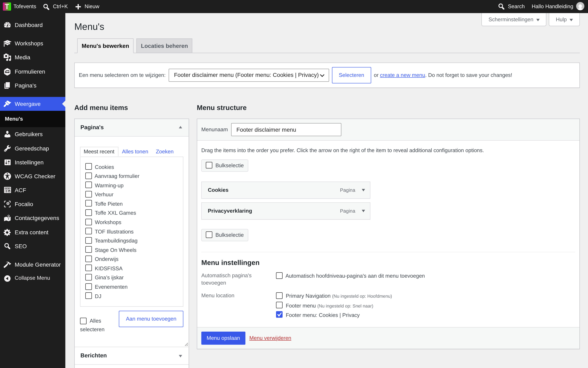Expand the Privacyverklaring menu item arrow
The height and width of the screenshot is (368, 588).
(363, 211)
